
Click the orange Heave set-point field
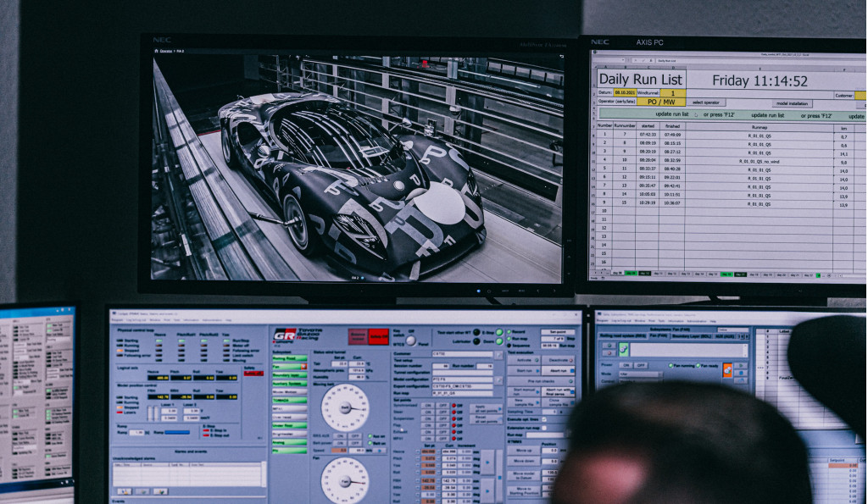point(428,451)
